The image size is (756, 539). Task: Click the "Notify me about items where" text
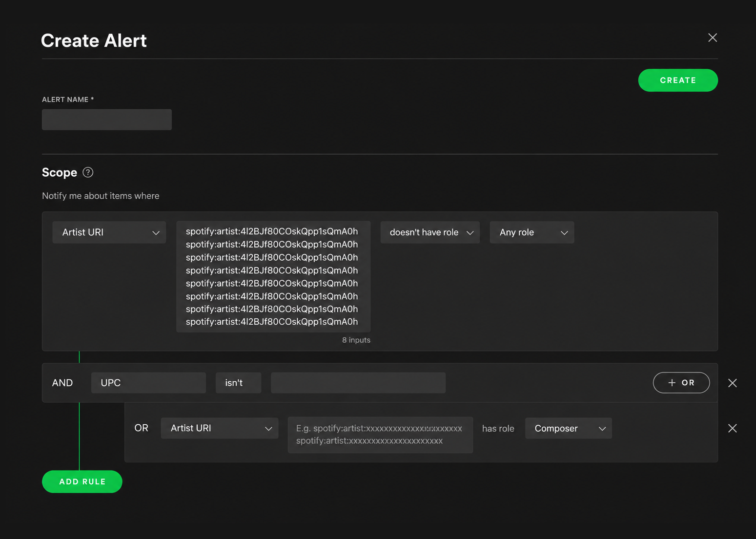coord(101,196)
